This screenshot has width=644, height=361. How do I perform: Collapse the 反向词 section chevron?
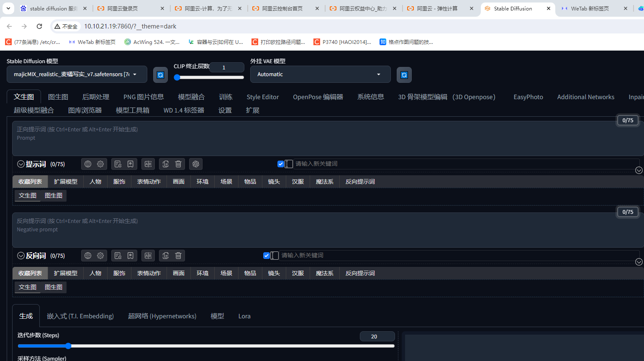pyautogui.click(x=21, y=256)
